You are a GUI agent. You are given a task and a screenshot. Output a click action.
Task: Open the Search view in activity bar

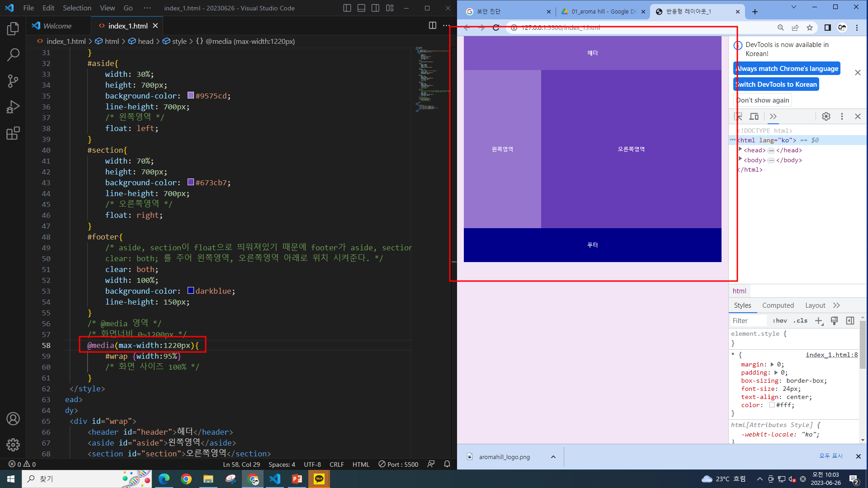click(x=13, y=55)
